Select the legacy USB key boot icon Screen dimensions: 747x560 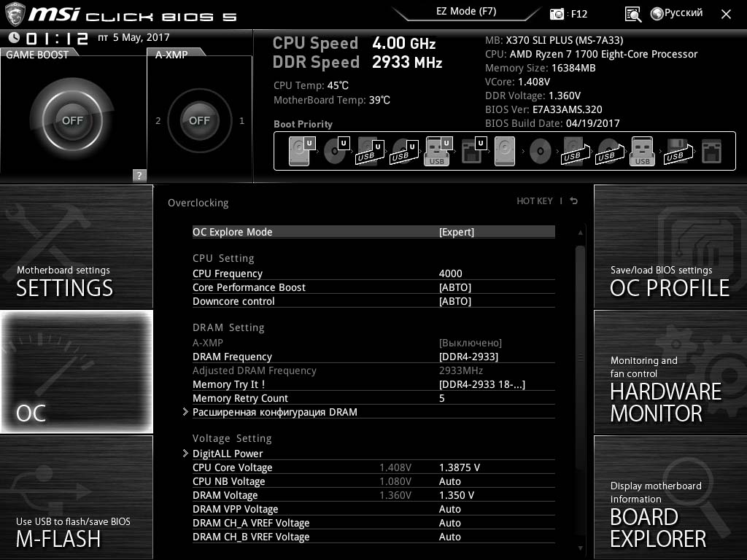coord(642,151)
